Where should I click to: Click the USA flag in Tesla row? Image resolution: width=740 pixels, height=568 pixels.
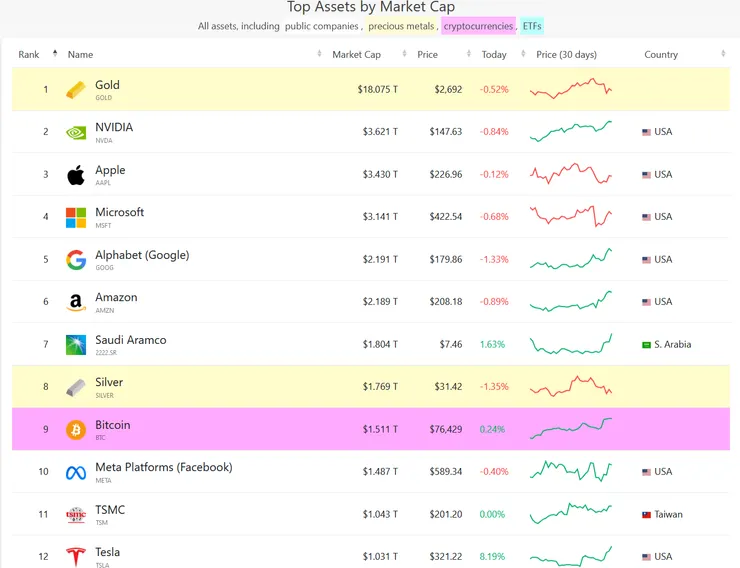pos(646,557)
